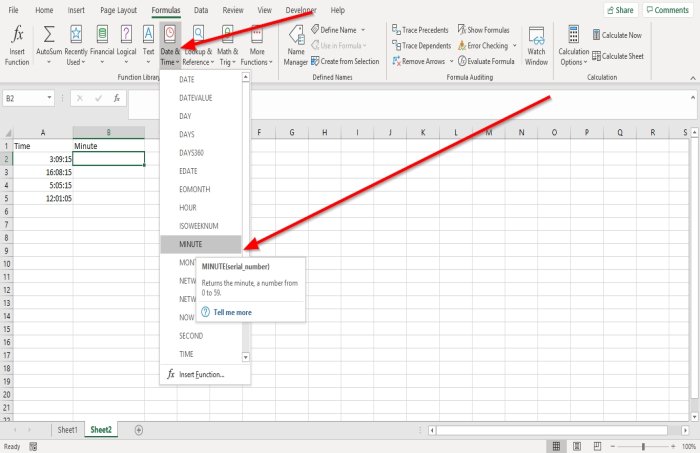The image size is (700, 453).
Task: Click the Date & Time functions button
Action: [x=170, y=45]
